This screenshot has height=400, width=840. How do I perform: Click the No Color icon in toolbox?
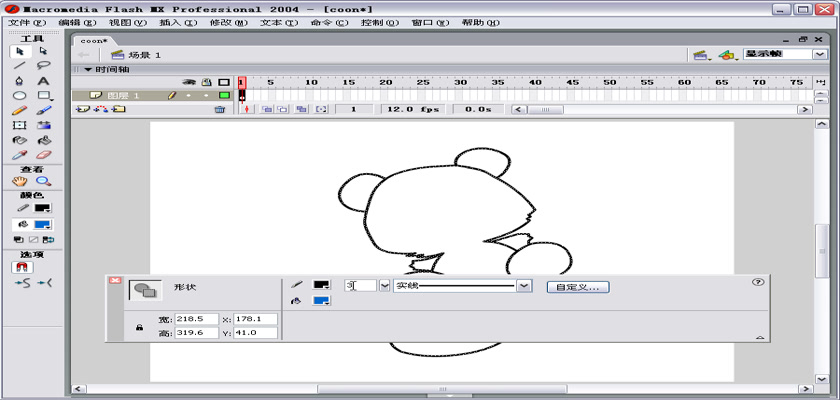(33, 240)
